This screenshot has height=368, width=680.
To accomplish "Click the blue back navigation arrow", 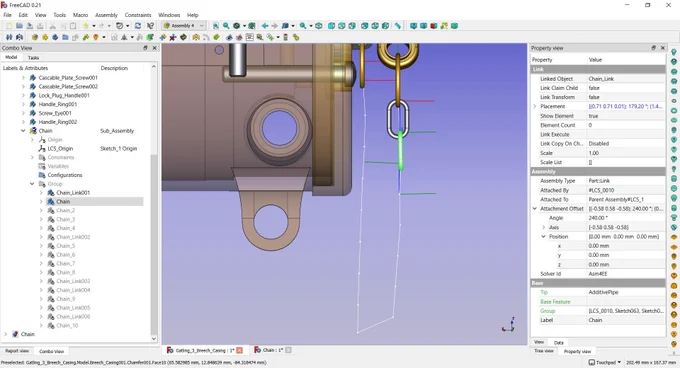I will 265,26.
